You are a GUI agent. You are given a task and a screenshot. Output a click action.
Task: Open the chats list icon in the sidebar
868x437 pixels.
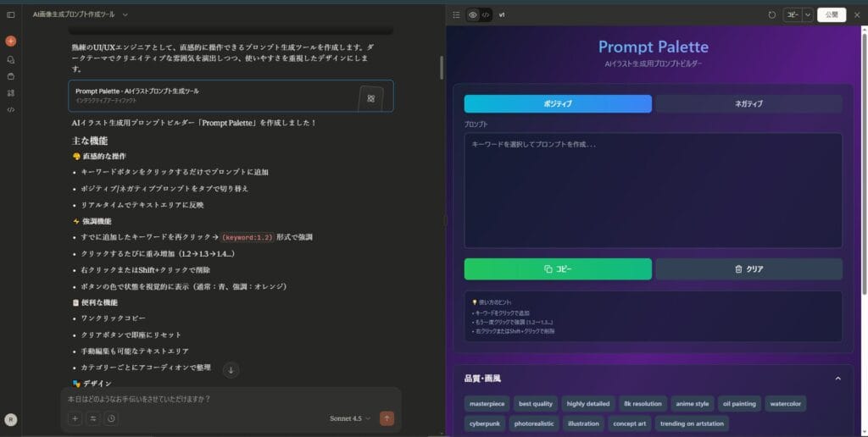(x=10, y=59)
